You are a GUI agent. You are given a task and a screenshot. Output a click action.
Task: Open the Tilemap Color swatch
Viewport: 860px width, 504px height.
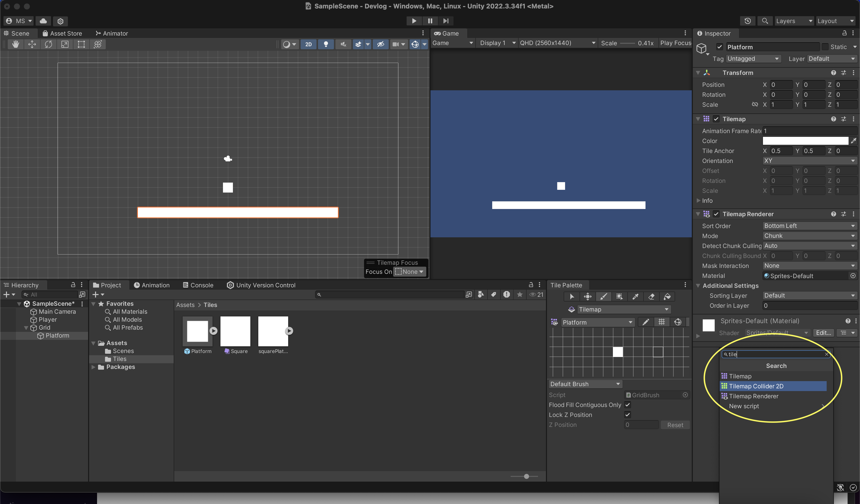tap(805, 141)
